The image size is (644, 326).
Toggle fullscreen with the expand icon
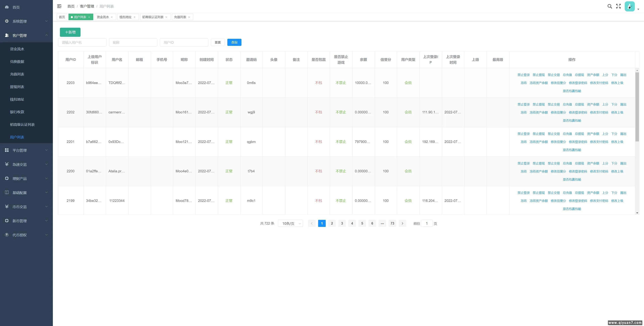tap(618, 6)
